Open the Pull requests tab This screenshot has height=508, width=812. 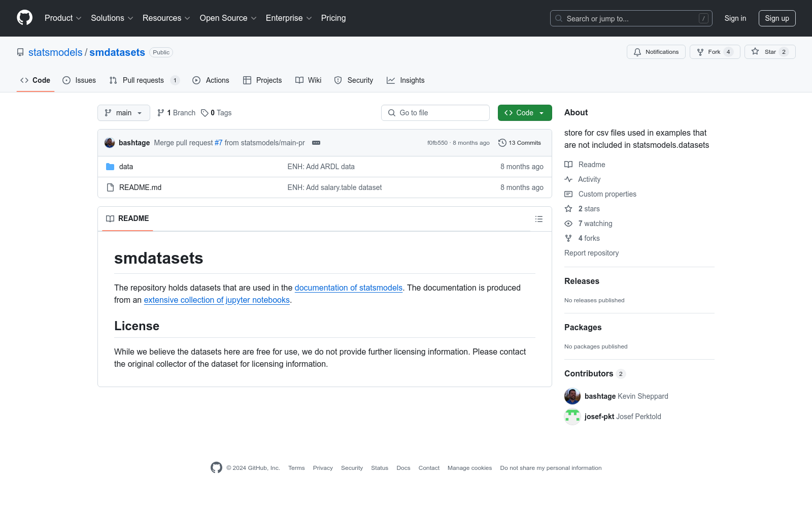[x=144, y=80]
